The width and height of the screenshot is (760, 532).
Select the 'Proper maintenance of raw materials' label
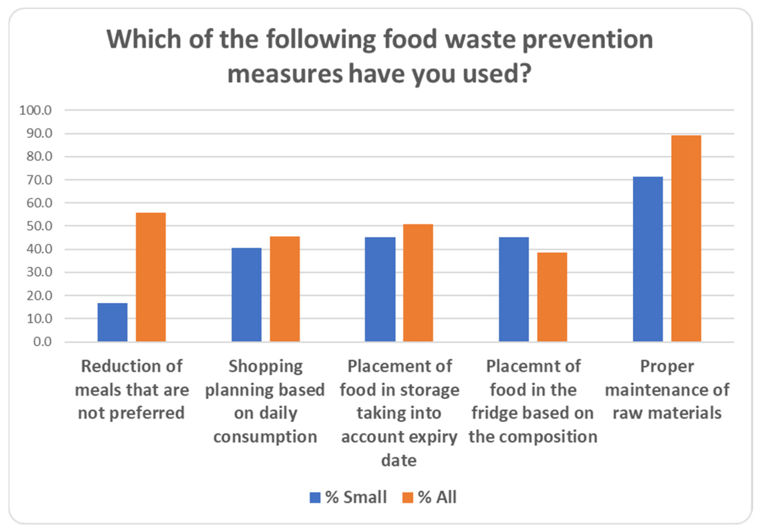[x=667, y=389]
